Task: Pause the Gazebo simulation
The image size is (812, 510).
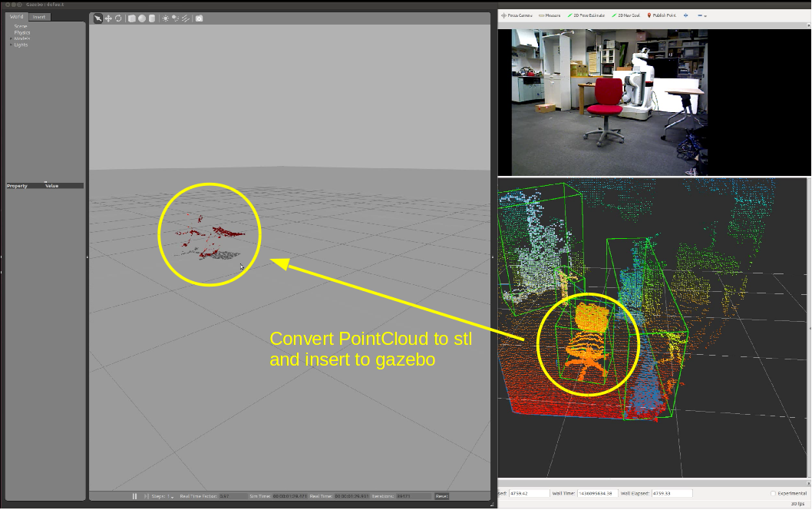Action: [x=134, y=496]
